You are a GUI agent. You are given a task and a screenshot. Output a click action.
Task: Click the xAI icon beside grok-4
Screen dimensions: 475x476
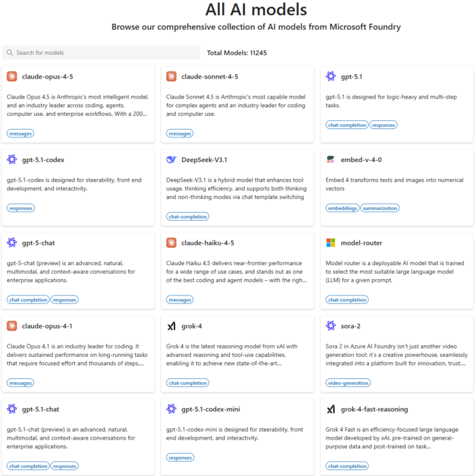click(x=172, y=326)
